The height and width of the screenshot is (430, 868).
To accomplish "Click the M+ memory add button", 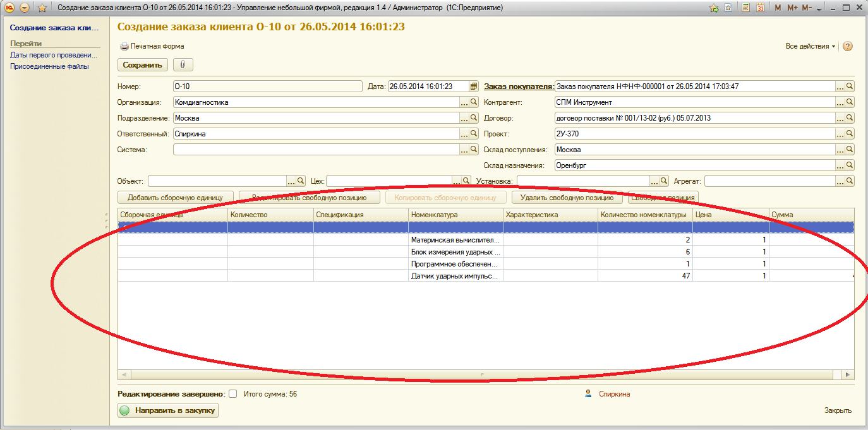I will tap(792, 8).
